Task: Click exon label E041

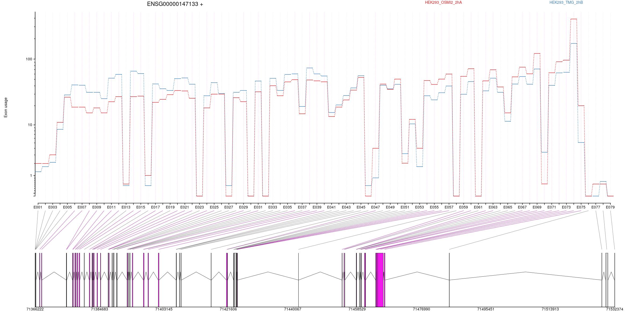Action: [x=331, y=207]
